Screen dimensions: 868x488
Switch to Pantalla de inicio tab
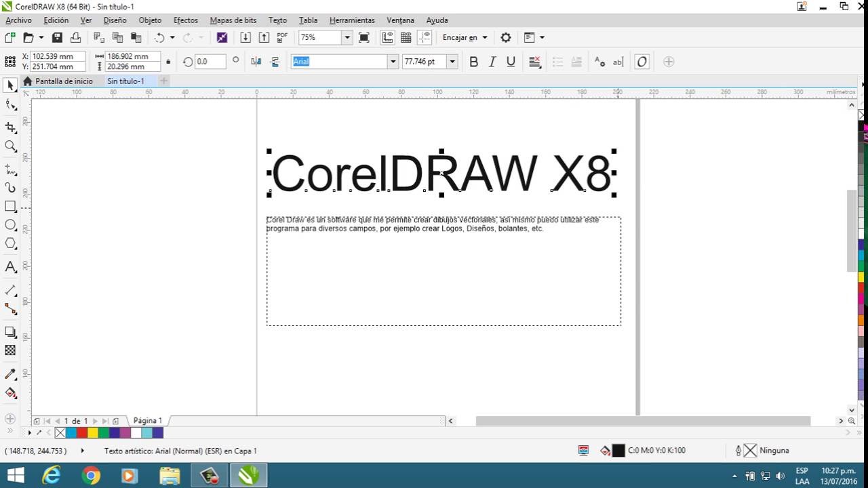click(x=58, y=81)
